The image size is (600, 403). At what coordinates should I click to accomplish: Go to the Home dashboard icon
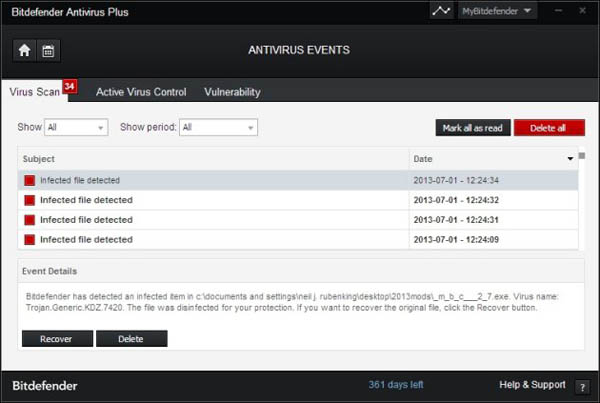[x=24, y=51]
